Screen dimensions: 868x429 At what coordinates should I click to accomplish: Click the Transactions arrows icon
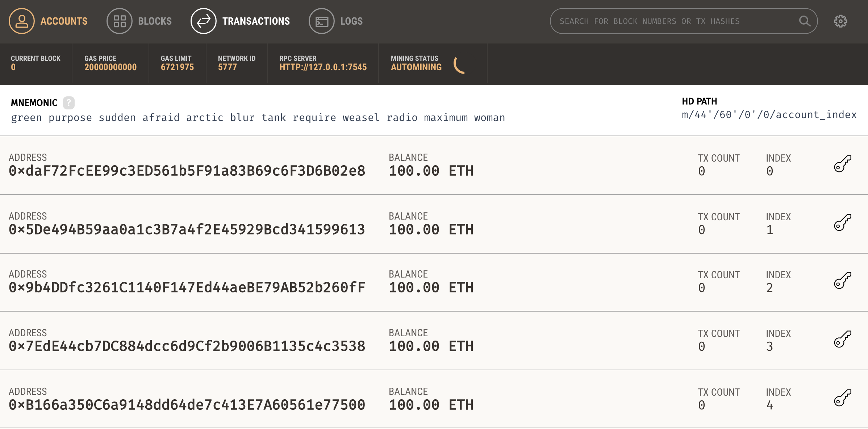point(204,21)
